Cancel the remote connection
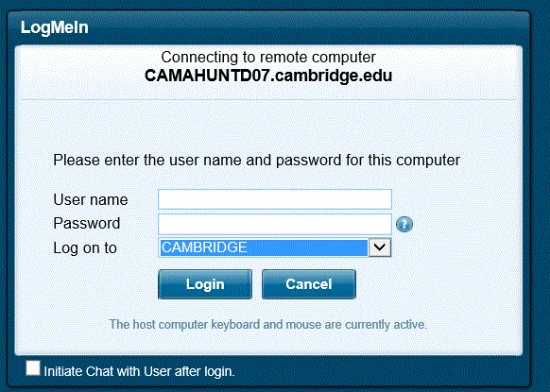Image resolution: width=550 pixels, height=392 pixels. tap(309, 284)
